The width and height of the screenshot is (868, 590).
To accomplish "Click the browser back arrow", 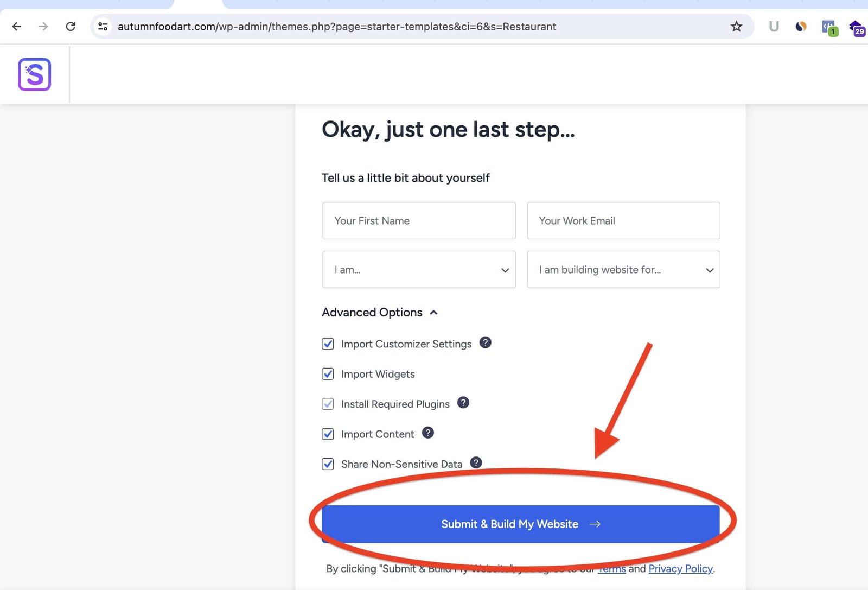I will click(17, 26).
